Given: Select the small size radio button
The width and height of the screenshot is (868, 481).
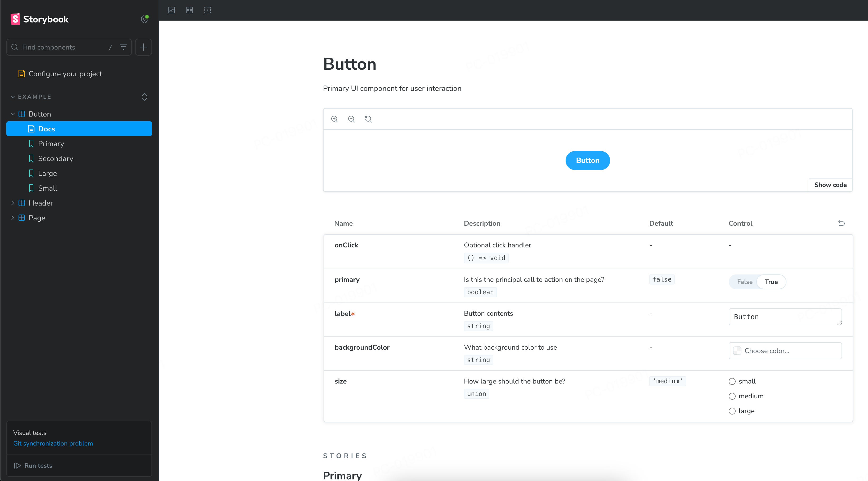Looking at the screenshot, I should click(732, 381).
